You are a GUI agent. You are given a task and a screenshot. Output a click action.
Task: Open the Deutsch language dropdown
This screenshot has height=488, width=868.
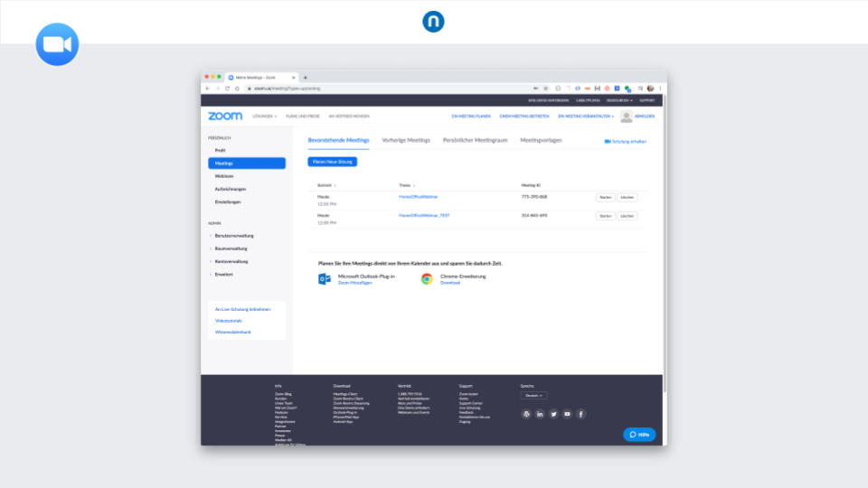pos(533,396)
